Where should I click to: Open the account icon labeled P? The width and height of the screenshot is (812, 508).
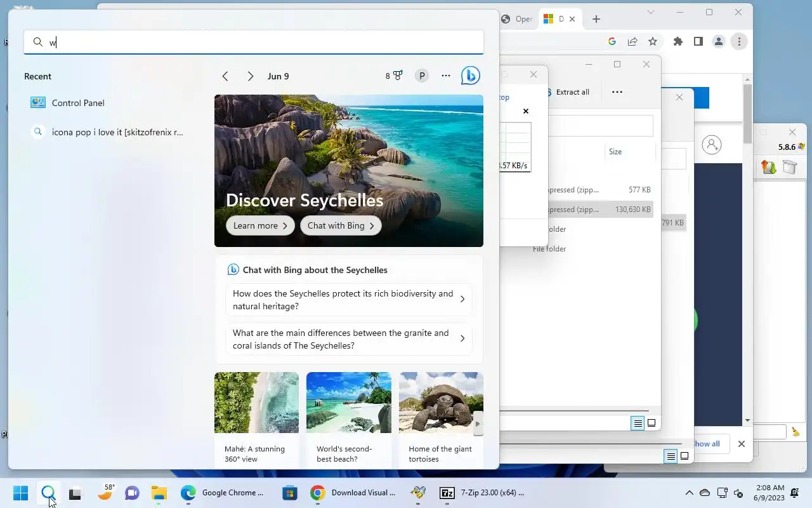(x=422, y=76)
